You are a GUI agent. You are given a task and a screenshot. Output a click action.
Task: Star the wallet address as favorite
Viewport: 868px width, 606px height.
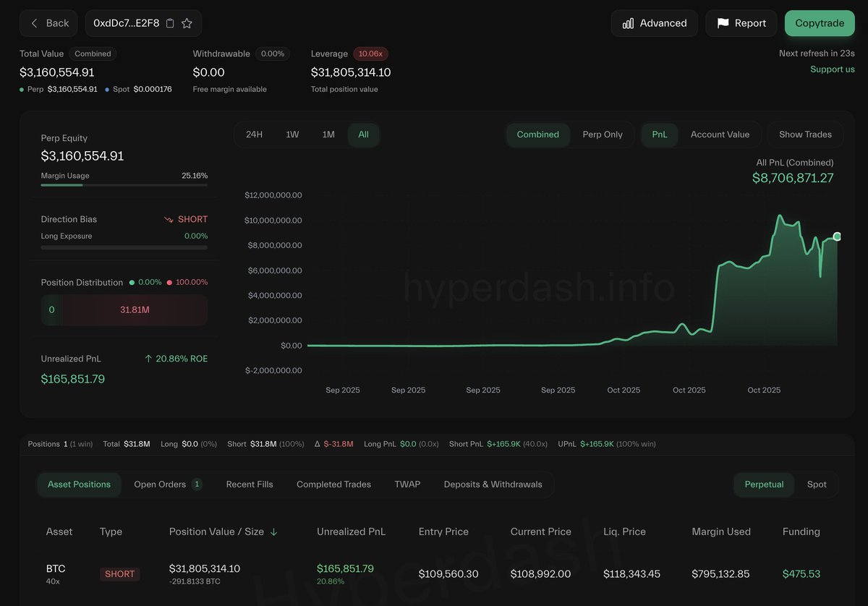tap(187, 23)
